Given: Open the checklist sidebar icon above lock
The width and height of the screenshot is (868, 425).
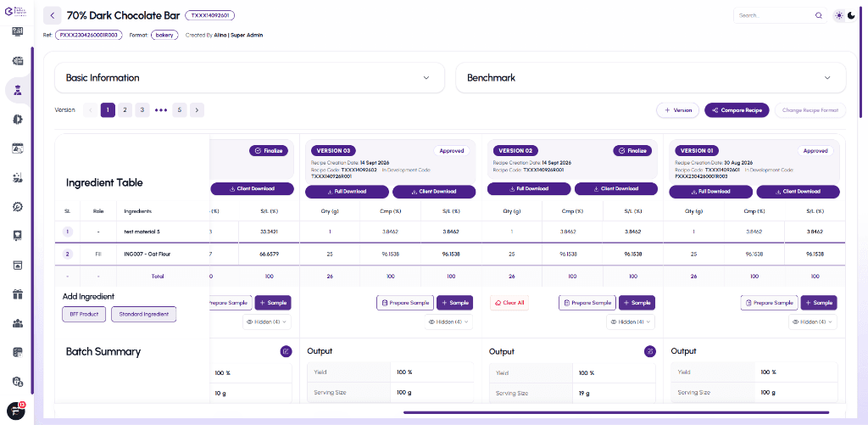Looking at the screenshot, I should (x=18, y=352).
